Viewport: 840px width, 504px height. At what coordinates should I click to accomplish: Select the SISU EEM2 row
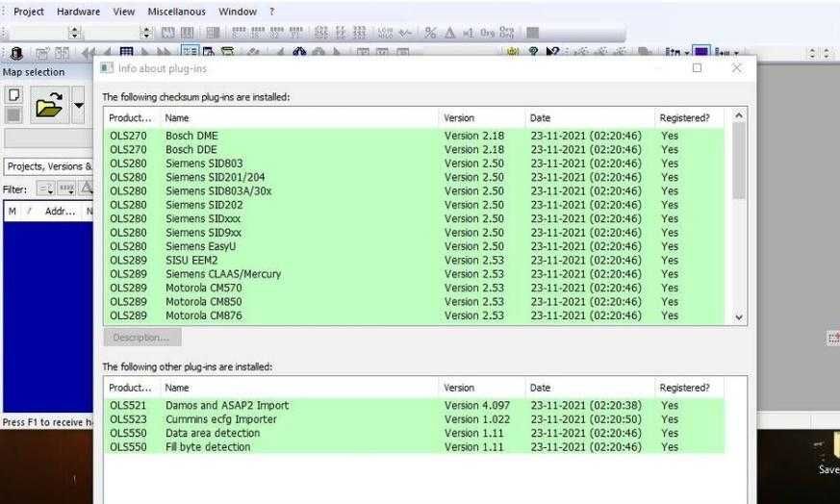pyautogui.click(x=415, y=261)
